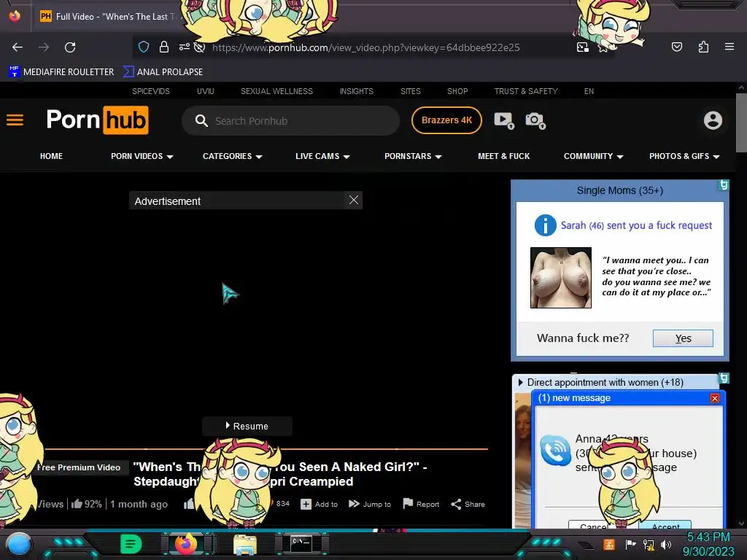
Task: Click the site logo to go home
Action: pos(97,120)
